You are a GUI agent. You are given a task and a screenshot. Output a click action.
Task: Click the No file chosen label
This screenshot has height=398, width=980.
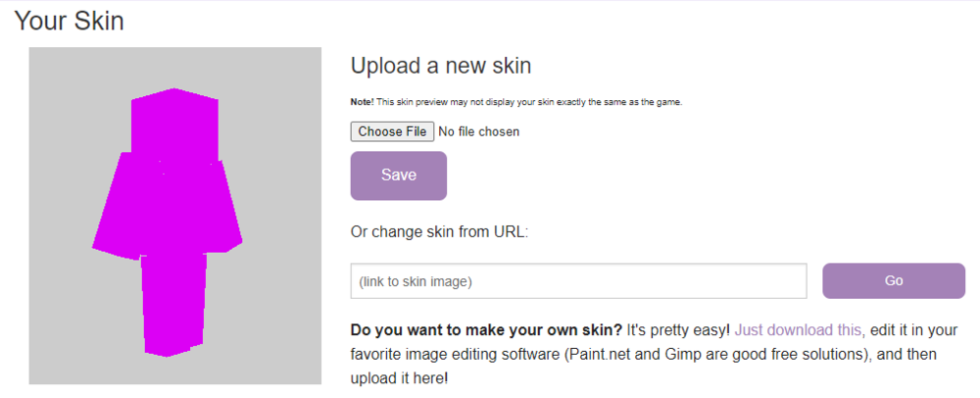tap(479, 131)
